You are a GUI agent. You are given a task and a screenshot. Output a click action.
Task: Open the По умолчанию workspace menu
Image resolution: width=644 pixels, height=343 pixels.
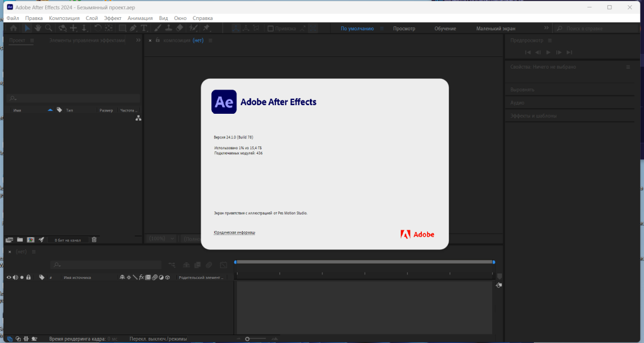(382, 29)
